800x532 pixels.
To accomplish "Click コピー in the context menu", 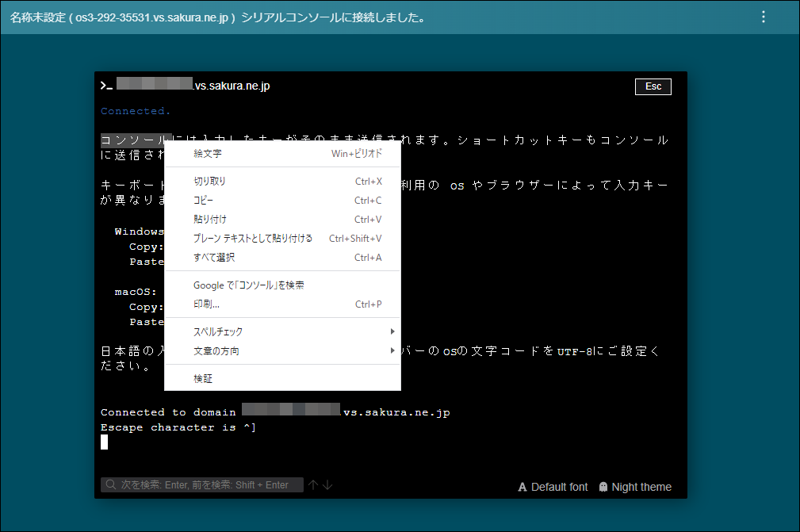I will point(204,201).
